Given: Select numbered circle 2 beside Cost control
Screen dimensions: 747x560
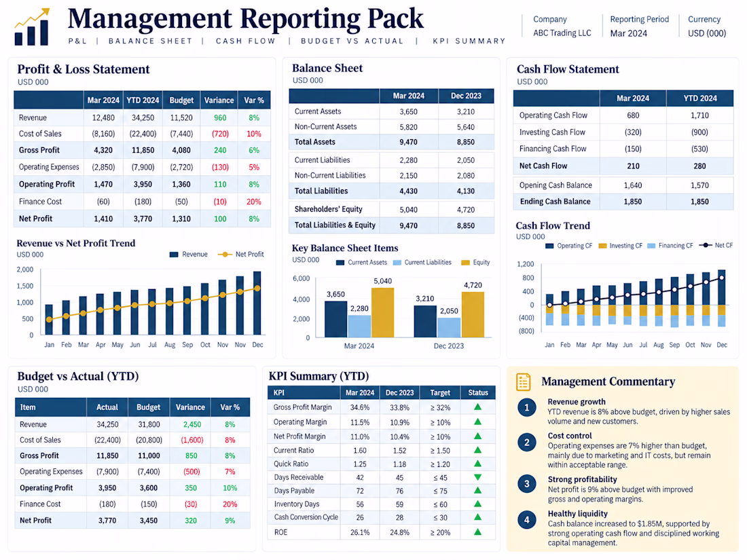Looking at the screenshot, I should [527, 443].
